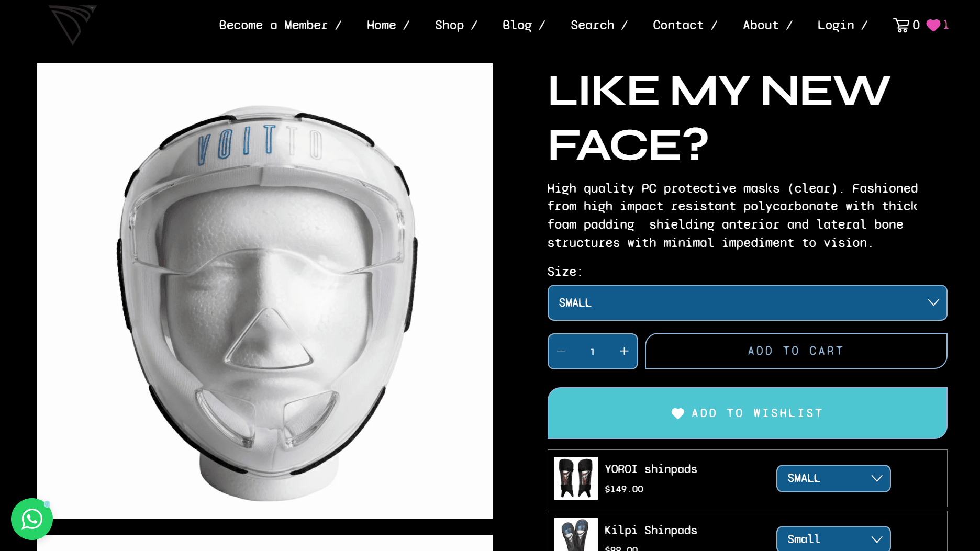Open YOROI shinpads product thumbnail
The height and width of the screenshot is (551, 980).
click(576, 478)
